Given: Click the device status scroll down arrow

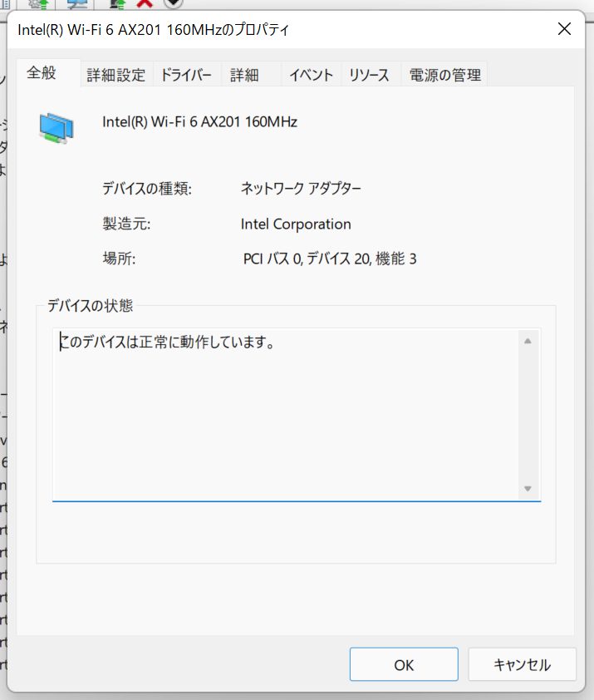Looking at the screenshot, I should tap(528, 489).
